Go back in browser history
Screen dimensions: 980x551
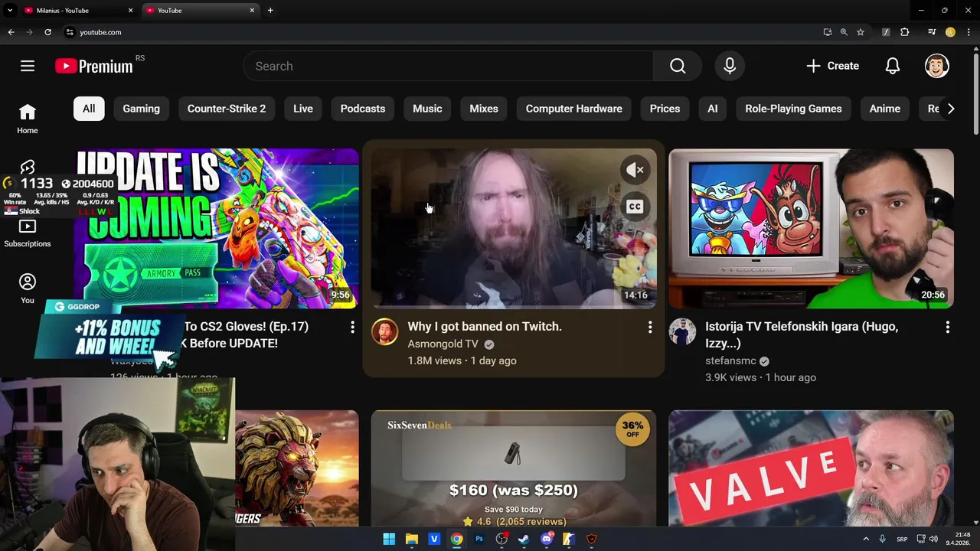tap(11, 32)
